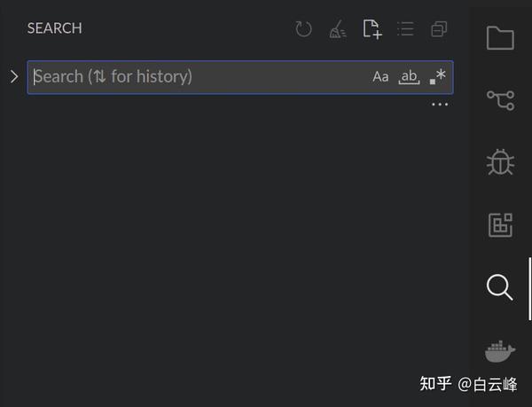This screenshot has width=532, height=407.
Task: Open Run and Debug bug icon
Action: (500, 162)
